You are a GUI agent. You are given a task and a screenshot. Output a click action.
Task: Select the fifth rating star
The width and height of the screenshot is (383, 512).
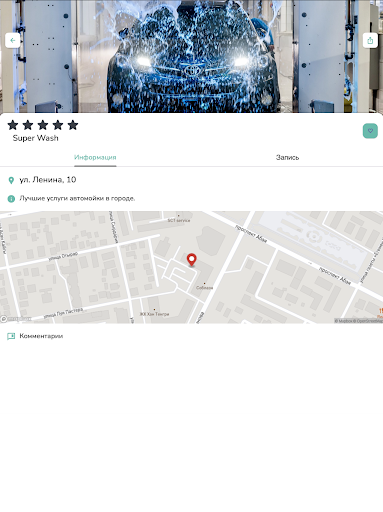point(73,125)
